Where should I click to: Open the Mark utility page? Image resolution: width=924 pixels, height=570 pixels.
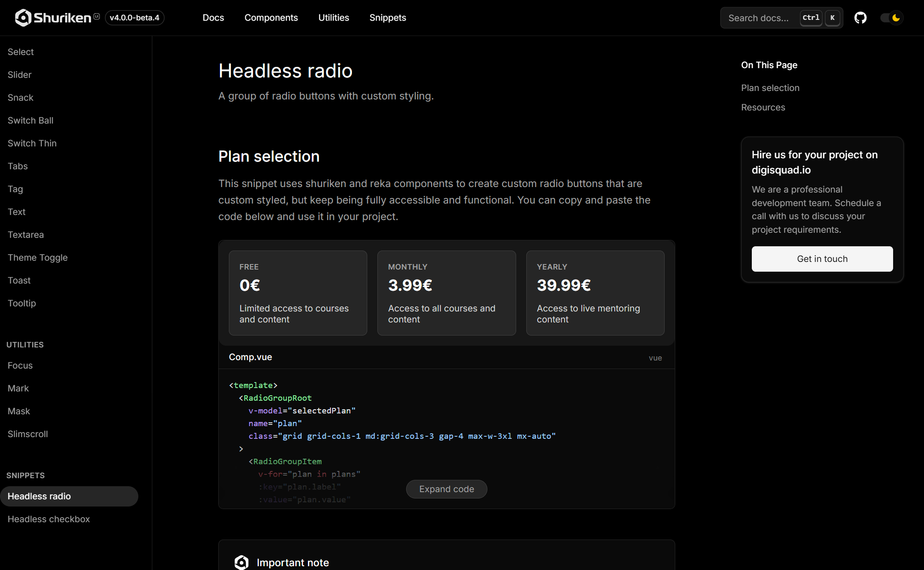(18, 388)
